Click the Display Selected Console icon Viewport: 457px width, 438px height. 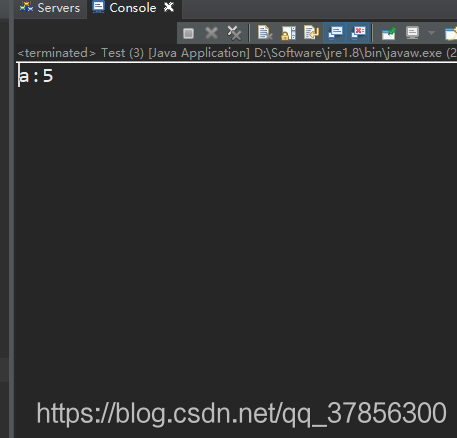click(412, 33)
